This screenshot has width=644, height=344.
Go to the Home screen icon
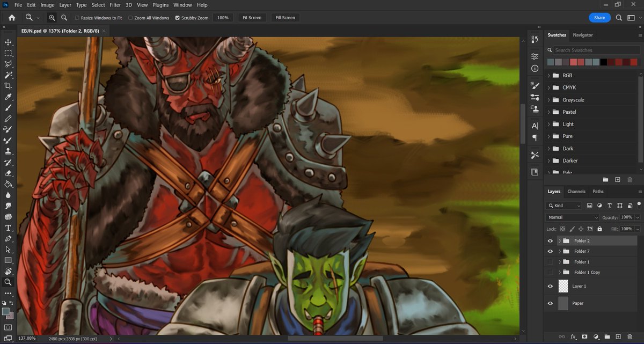pos(12,18)
